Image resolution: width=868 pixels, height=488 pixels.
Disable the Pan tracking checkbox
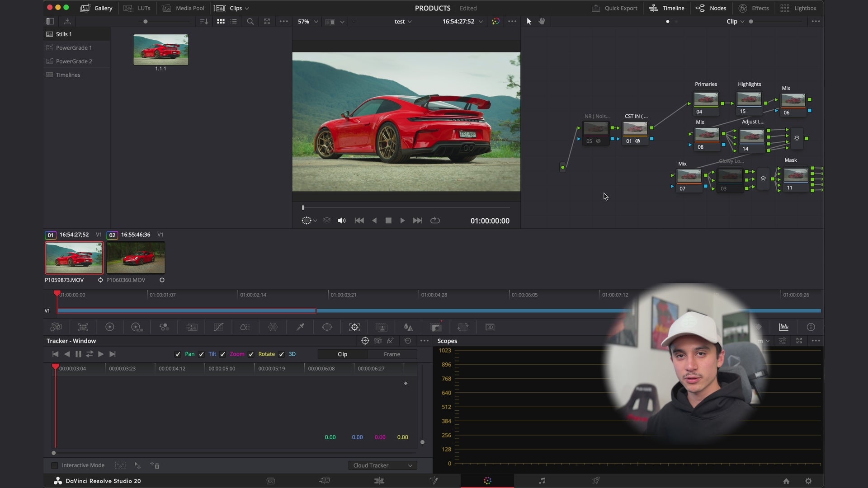tap(177, 354)
